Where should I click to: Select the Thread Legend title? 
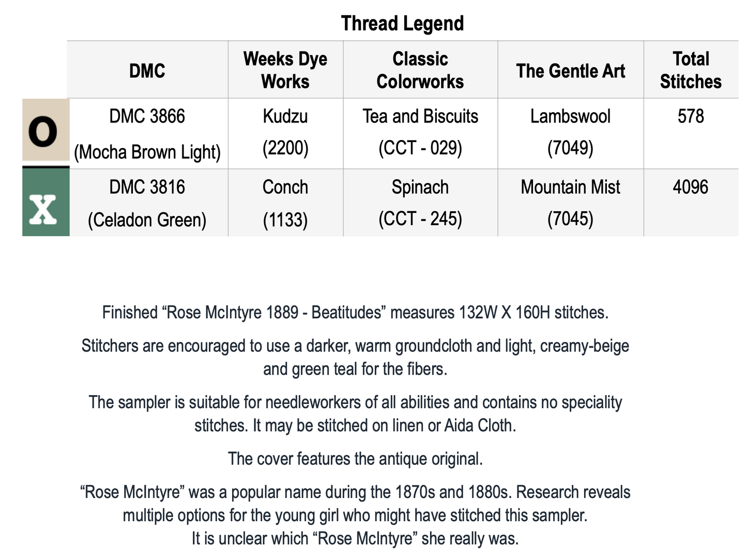(402, 24)
